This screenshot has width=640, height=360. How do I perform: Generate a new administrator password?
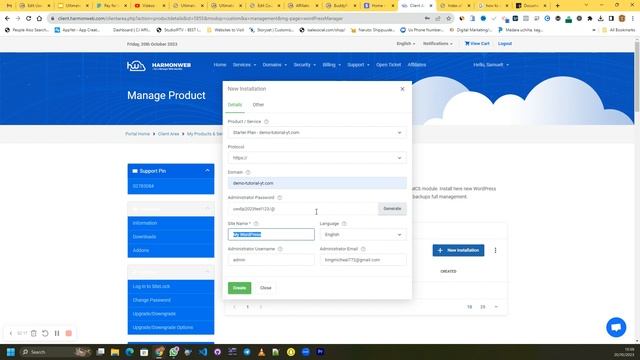[392, 209]
